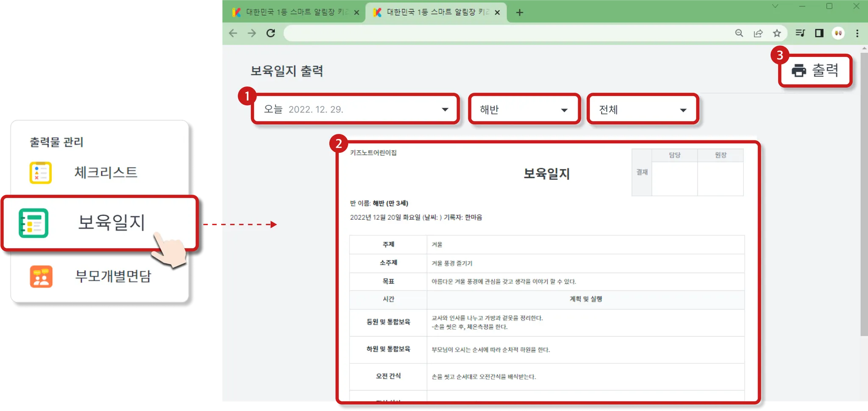
Task: Click the 보육일지 출력 page heading
Action: click(287, 71)
